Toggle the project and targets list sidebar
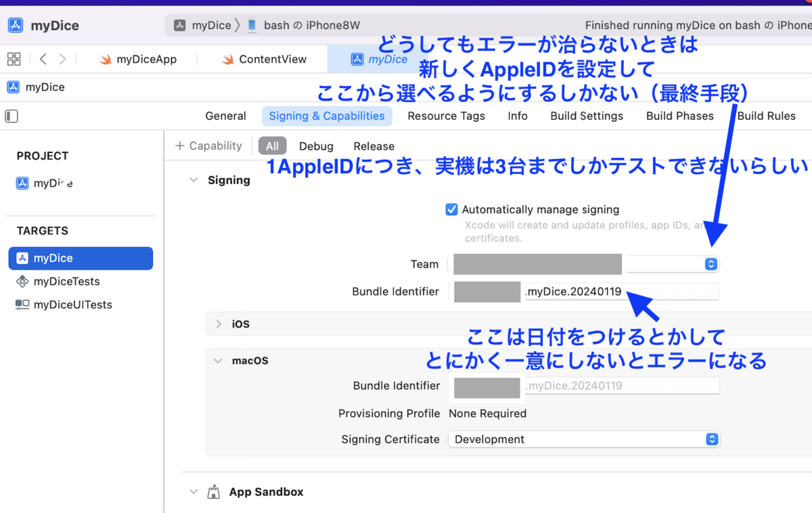812x513 pixels. (x=12, y=116)
